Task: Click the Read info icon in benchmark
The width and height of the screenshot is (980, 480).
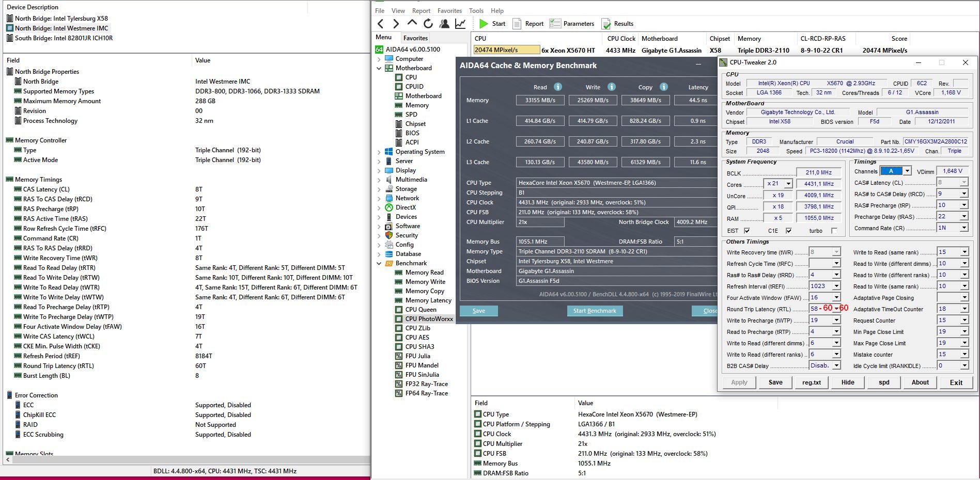Action: click(558, 87)
